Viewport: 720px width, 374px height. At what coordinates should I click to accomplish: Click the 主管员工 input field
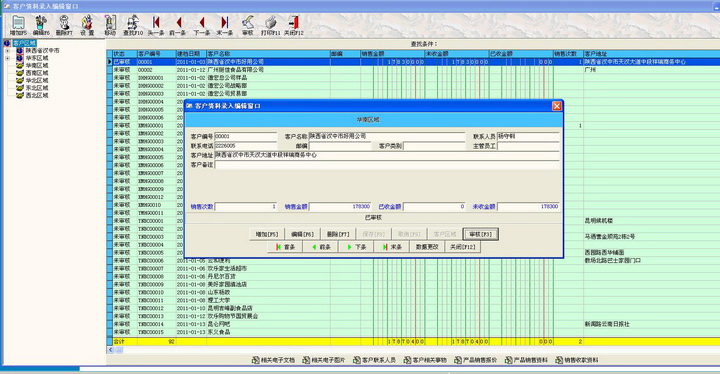pos(528,146)
